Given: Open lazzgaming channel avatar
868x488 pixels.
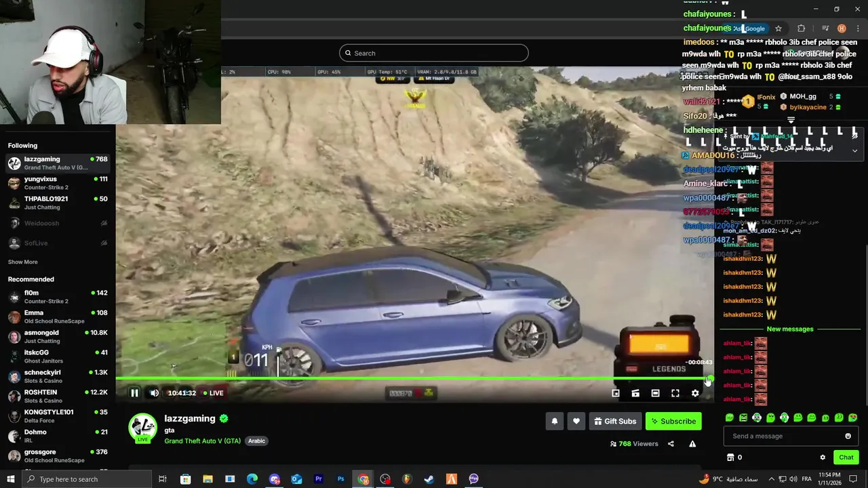Looking at the screenshot, I should point(143,428).
